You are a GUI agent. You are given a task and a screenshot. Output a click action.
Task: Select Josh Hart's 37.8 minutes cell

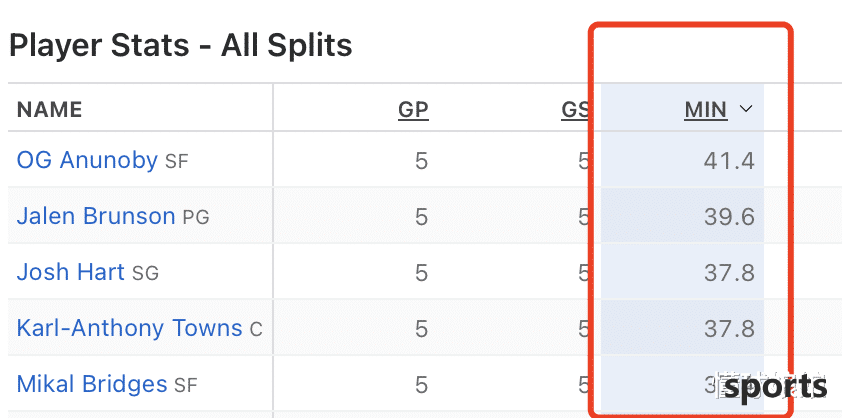pyautogui.click(x=682, y=272)
